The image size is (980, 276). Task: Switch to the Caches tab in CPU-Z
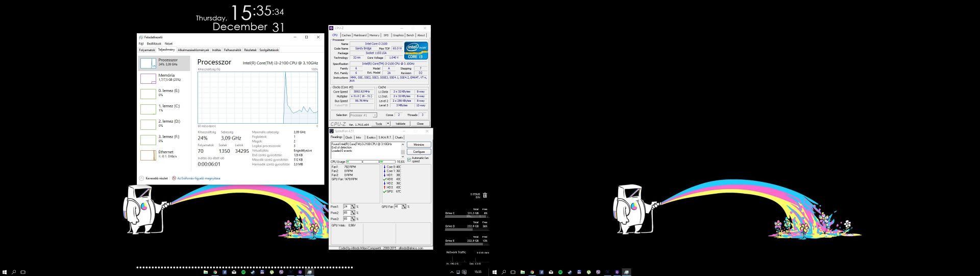click(x=346, y=35)
